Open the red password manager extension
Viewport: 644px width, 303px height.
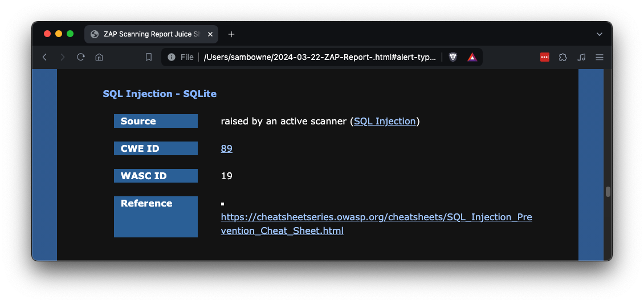(544, 57)
